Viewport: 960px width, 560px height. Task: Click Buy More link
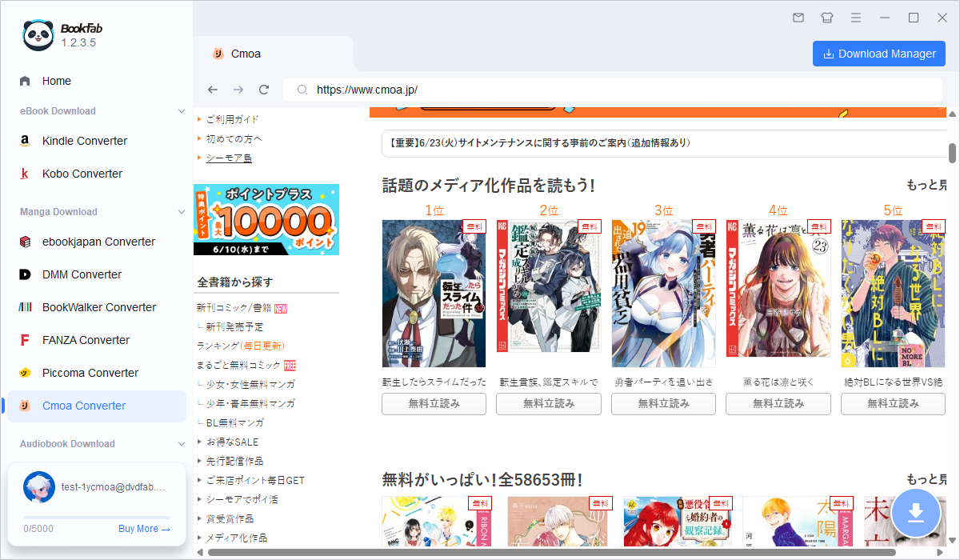click(144, 529)
